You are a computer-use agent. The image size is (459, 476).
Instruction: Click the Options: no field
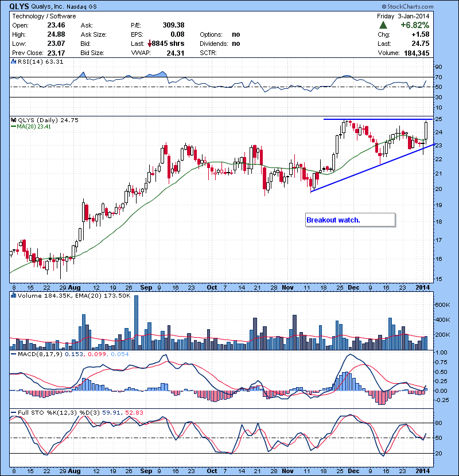[220, 34]
